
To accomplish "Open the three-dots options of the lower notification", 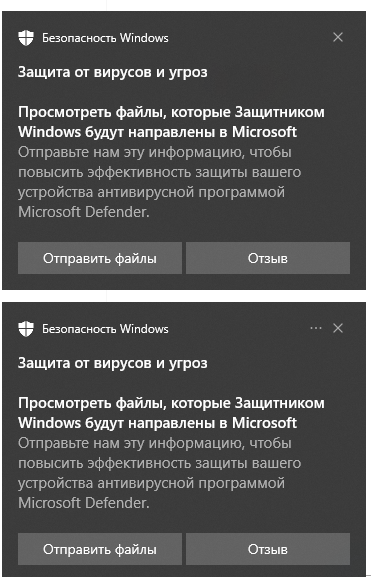I will tap(316, 328).
